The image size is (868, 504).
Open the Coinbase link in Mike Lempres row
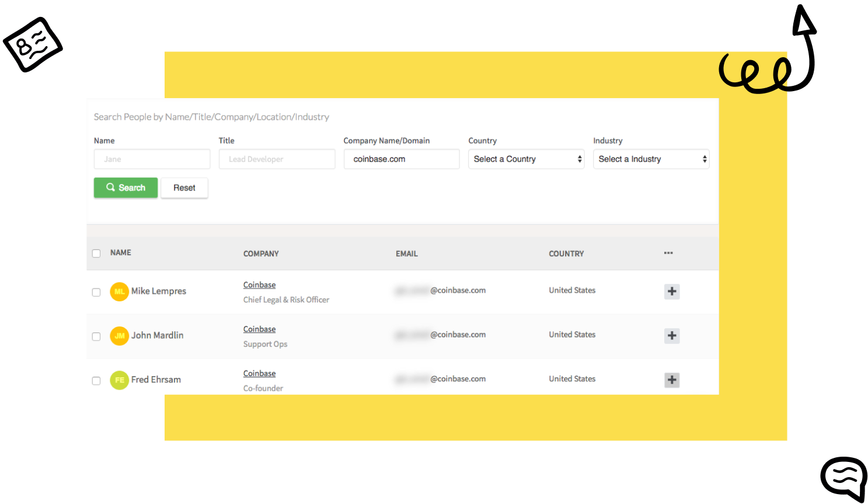(259, 285)
